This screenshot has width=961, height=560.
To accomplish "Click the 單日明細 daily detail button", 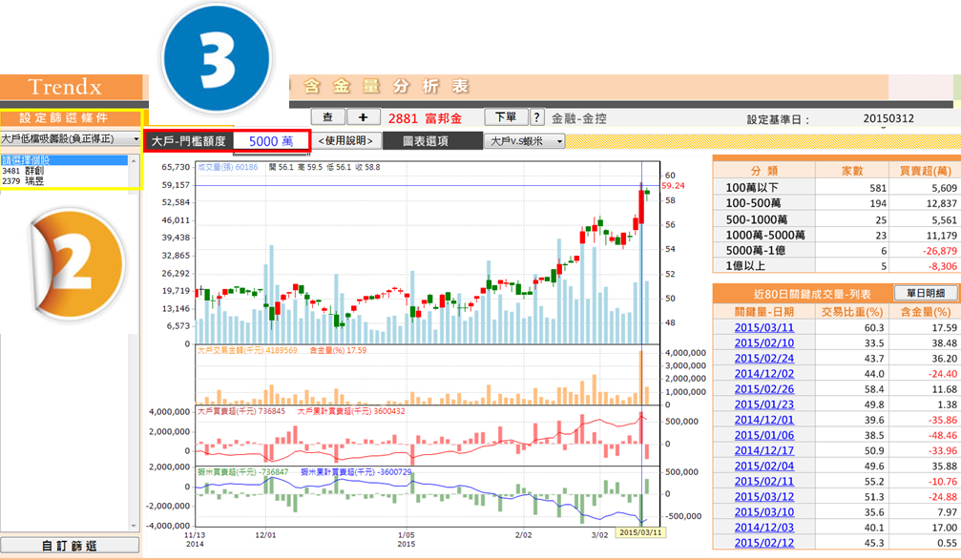I will (926, 293).
